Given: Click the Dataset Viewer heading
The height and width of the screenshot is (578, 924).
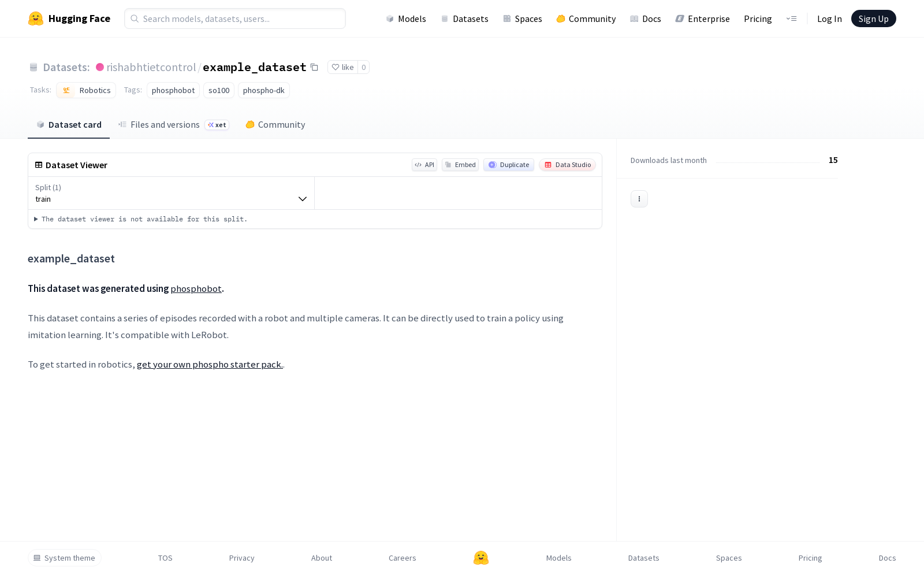Looking at the screenshot, I should tap(77, 165).
